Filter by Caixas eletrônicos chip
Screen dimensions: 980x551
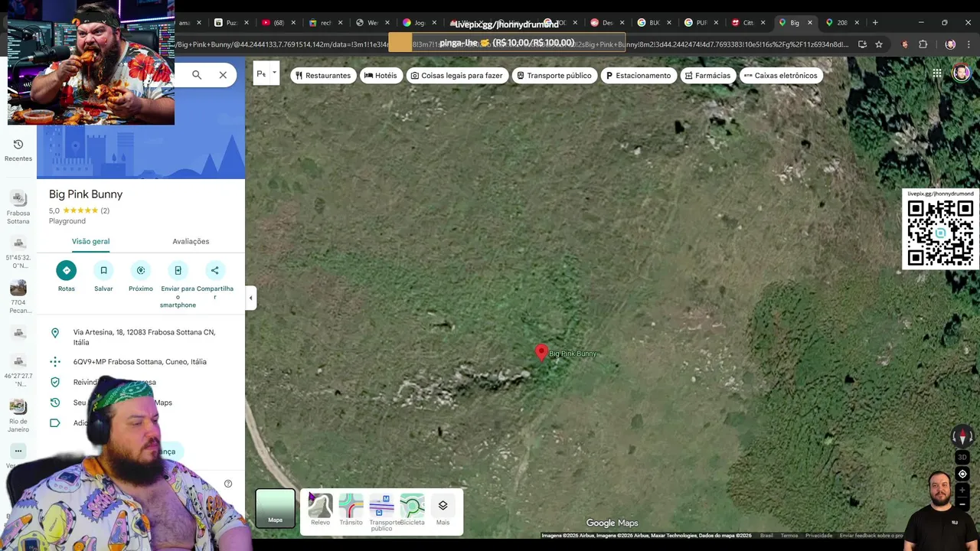781,75
